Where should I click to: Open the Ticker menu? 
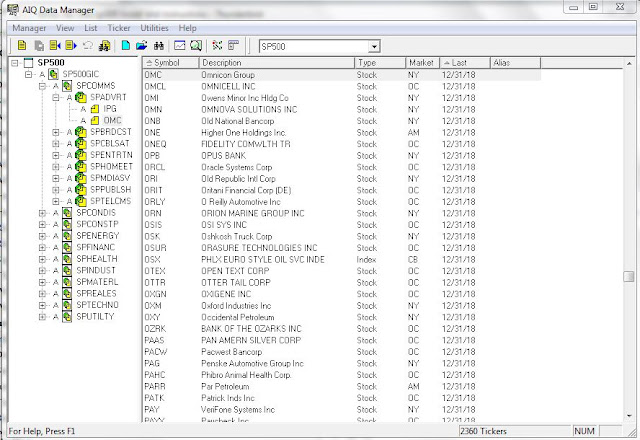coord(119,28)
